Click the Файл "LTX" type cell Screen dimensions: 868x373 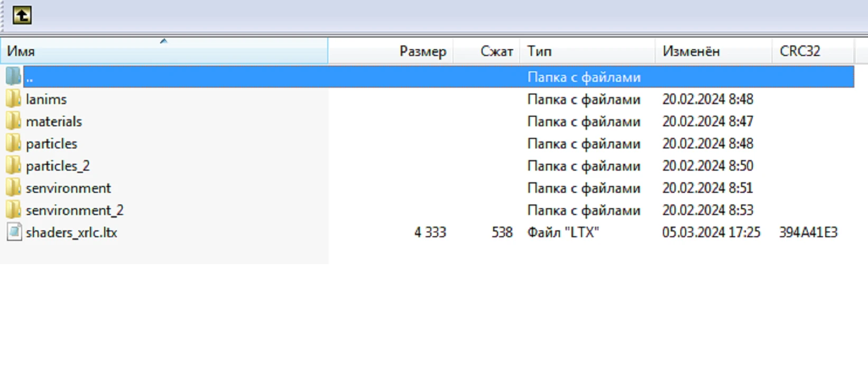[563, 232]
